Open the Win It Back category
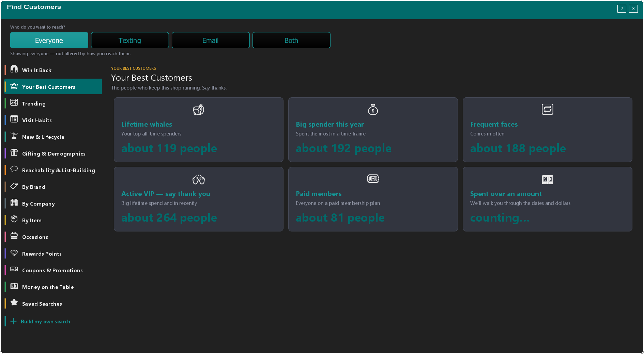The width and height of the screenshot is (644, 354). pyautogui.click(x=53, y=70)
